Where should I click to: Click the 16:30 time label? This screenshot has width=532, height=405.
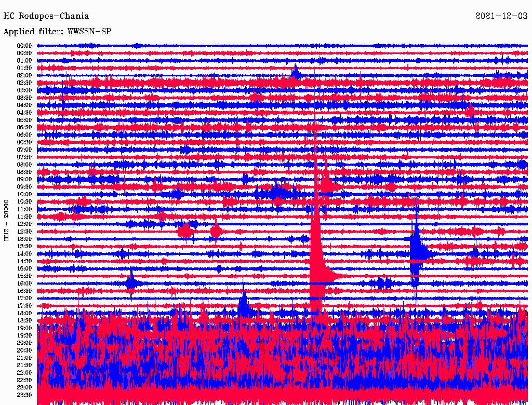point(24,291)
